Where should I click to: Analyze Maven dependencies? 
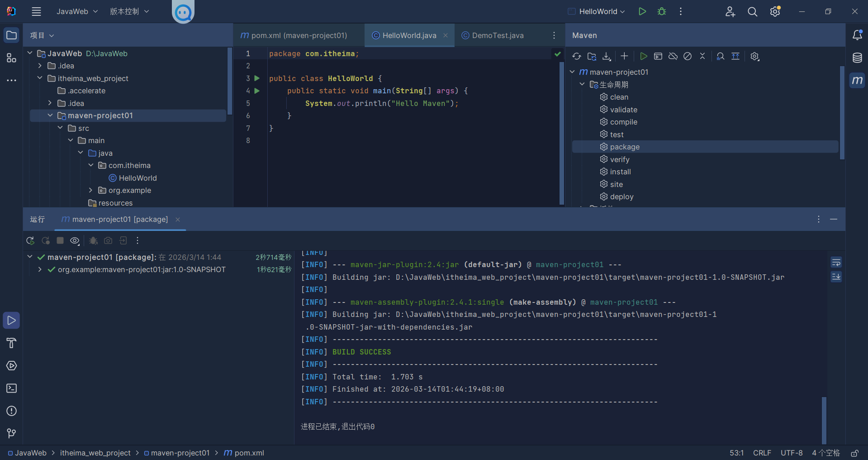pos(721,56)
